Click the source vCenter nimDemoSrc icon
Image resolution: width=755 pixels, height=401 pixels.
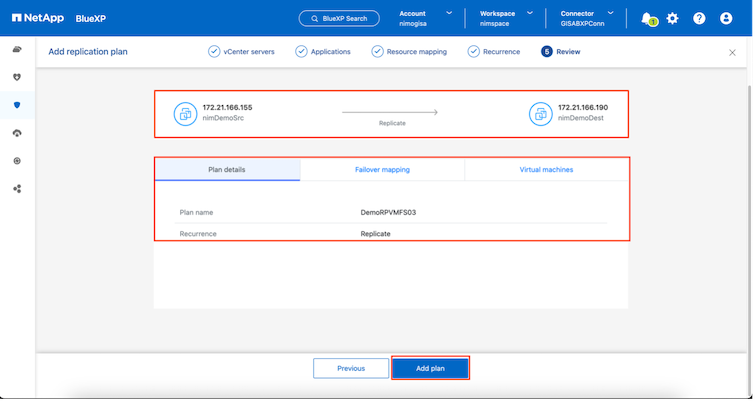click(x=184, y=113)
